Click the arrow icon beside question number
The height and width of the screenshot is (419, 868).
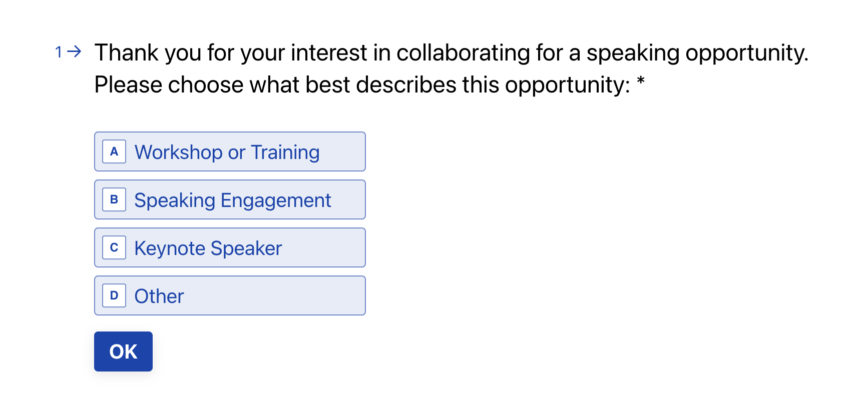click(74, 51)
